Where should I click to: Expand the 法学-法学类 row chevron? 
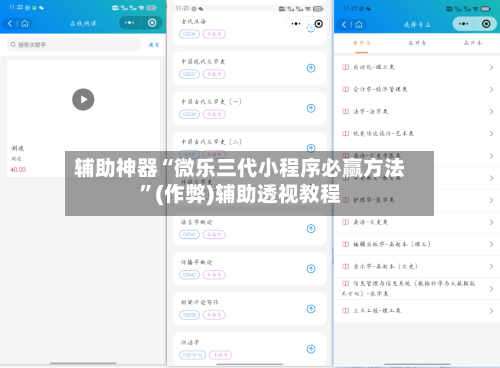point(491,112)
